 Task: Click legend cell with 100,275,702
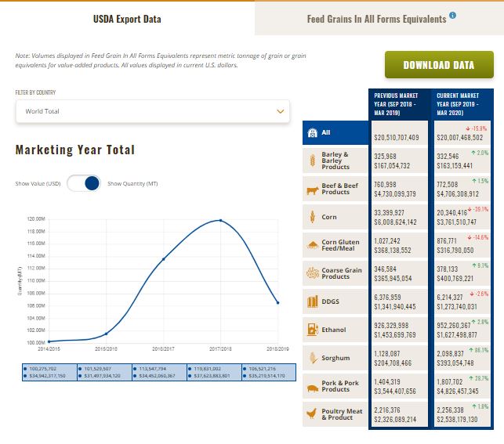50,373
